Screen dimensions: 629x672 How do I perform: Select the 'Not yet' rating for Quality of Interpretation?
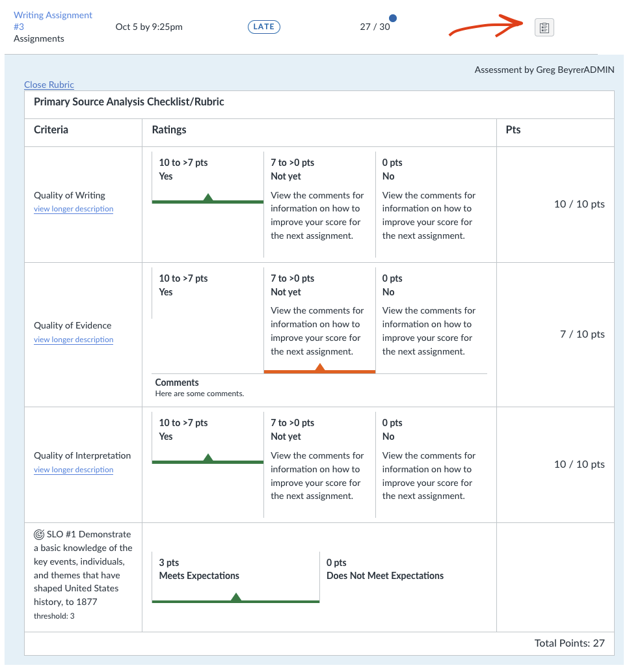point(319,464)
